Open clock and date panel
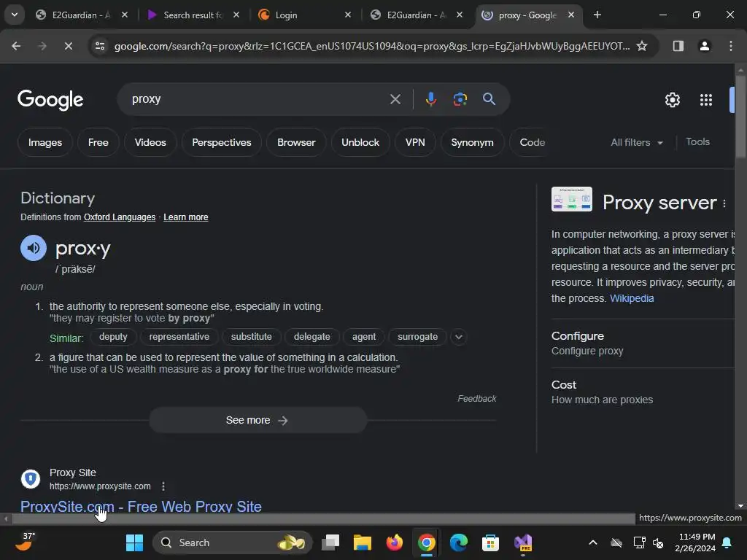The width and height of the screenshot is (747, 560). [x=695, y=542]
